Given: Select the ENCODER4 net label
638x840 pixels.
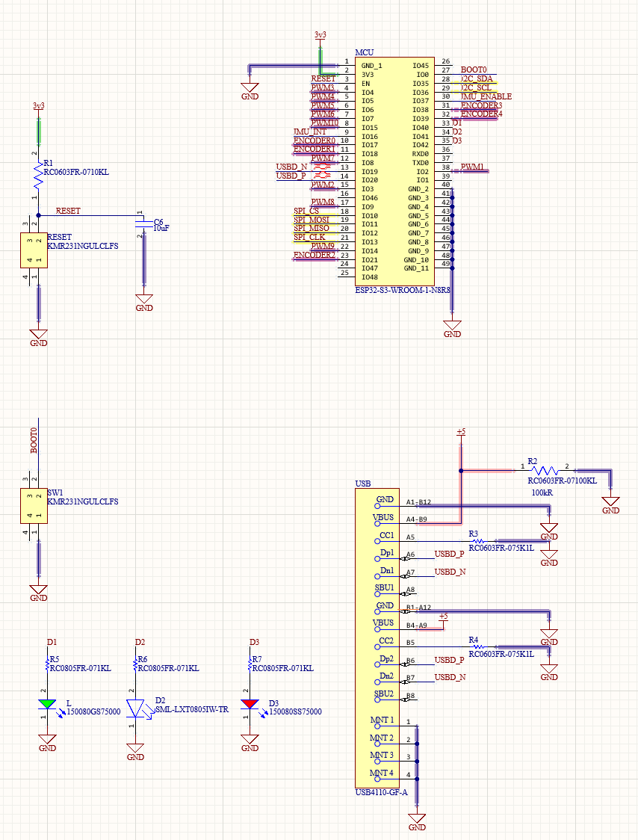Looking at the screenshot, I should 482,114.
